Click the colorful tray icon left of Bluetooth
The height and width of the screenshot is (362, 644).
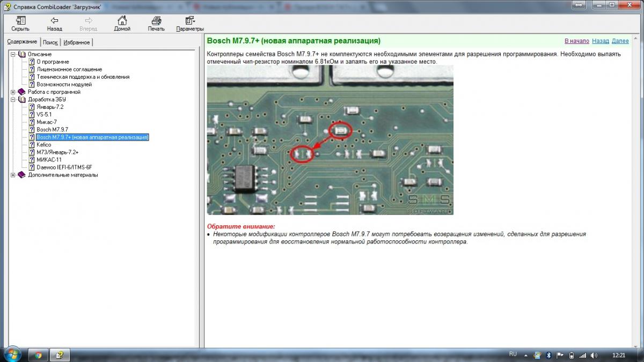coord(537,354)
